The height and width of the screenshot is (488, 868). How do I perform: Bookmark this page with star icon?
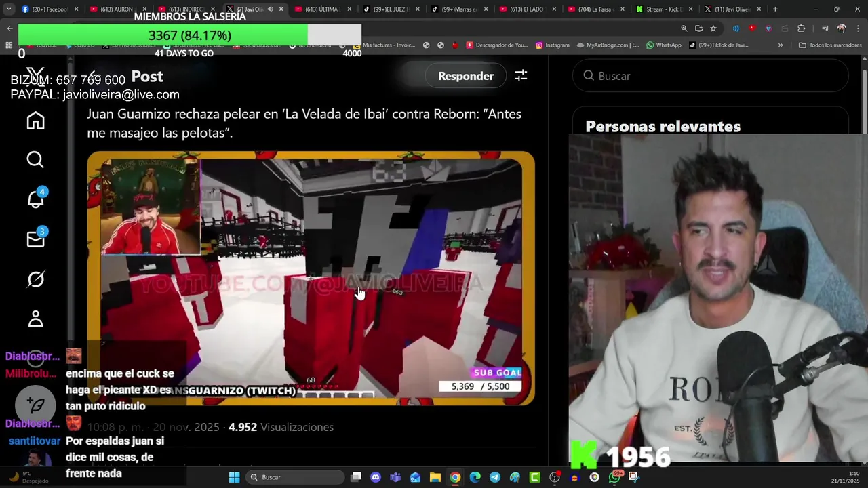(713, 28)
